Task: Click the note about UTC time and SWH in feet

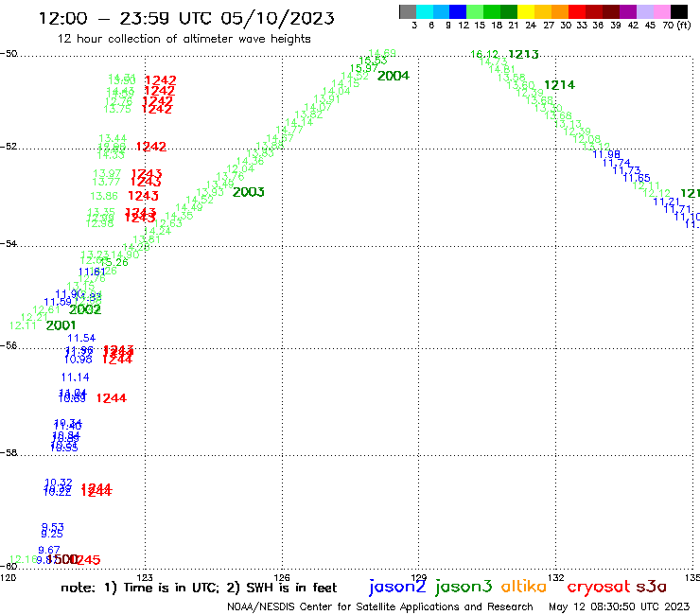Action: click(x=199, y=588)
